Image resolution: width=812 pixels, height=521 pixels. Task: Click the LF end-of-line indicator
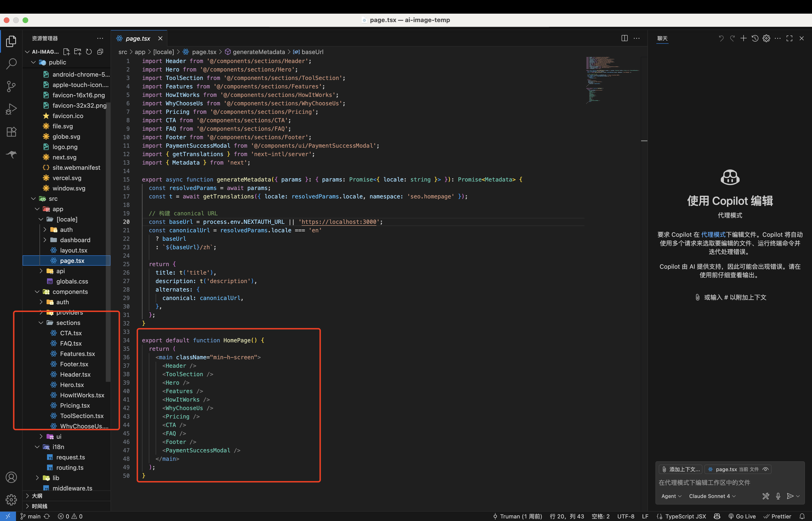(645, 516)
